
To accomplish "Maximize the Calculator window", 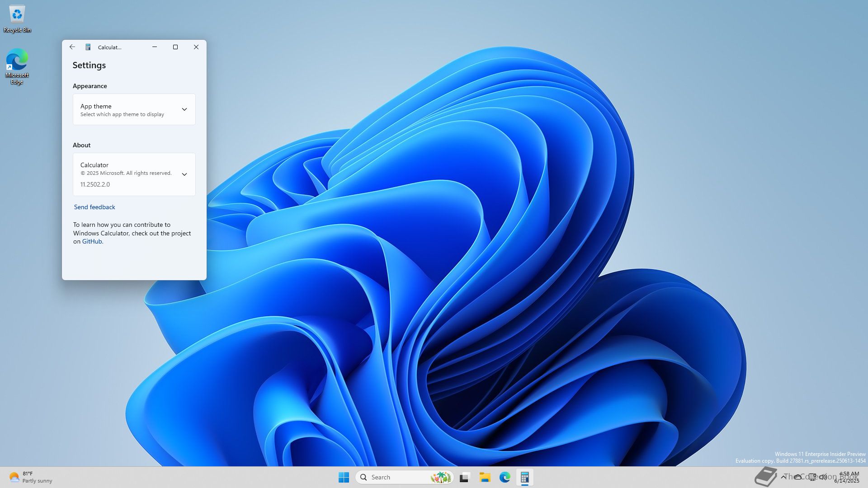I will (175, 47).
